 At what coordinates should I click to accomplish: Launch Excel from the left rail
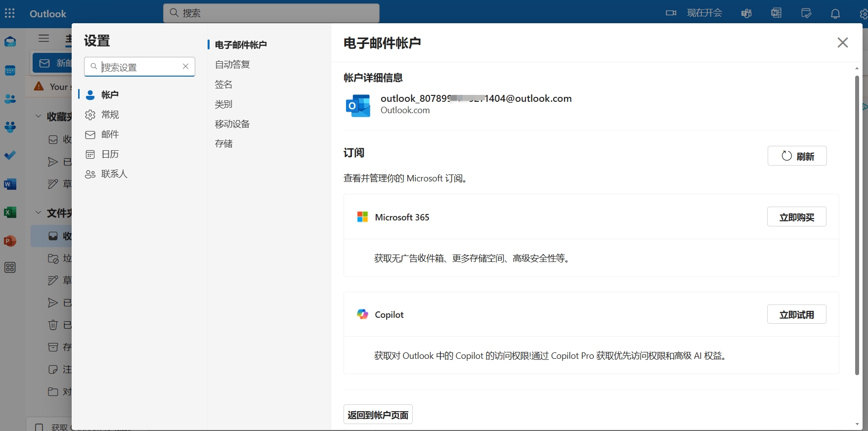pyautogui.click(x=10, y=213)
